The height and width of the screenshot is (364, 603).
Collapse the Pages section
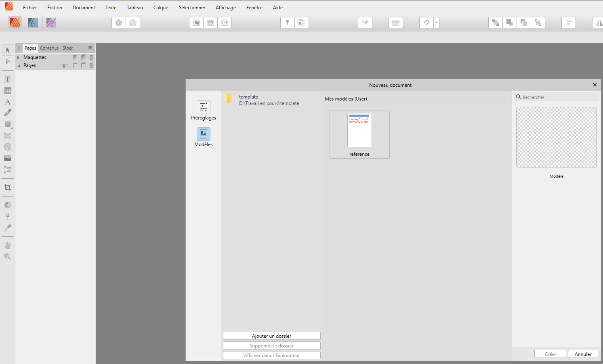coord(18,65)
